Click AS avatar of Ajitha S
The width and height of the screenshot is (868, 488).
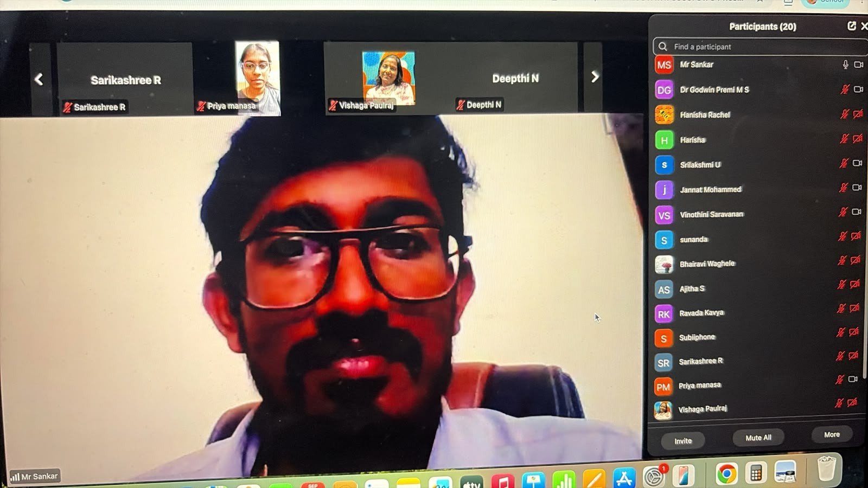pyautogui.click(x=664, y=290)
